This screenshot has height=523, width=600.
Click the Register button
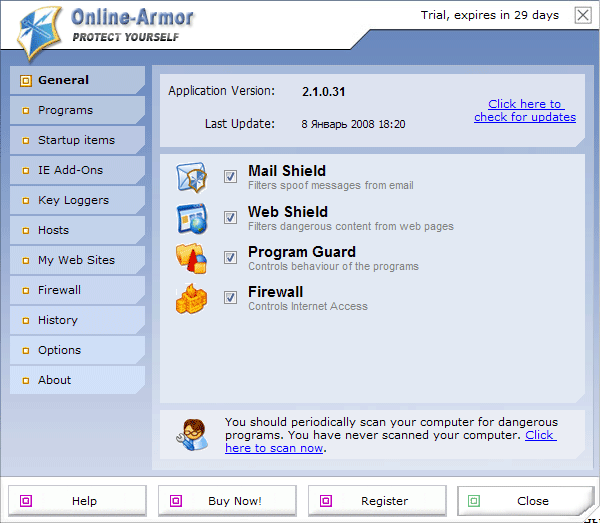coord(377,501)
